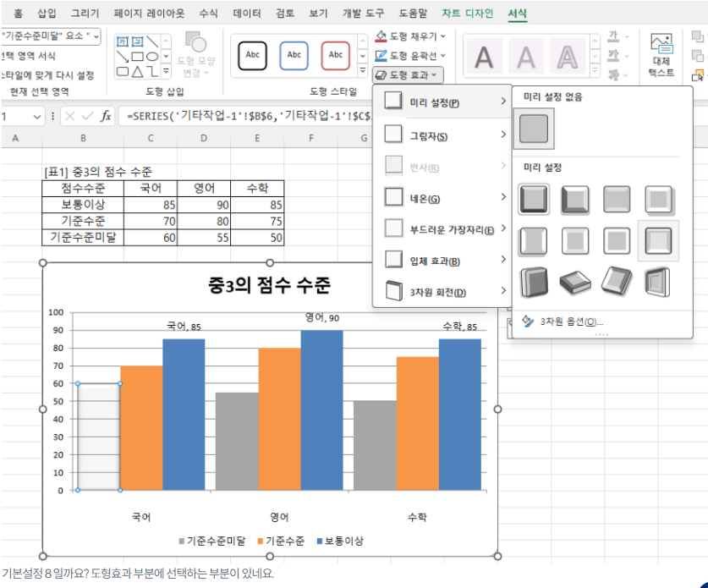Open the 도형 채우기 dropdown
The image size is (708, 588).
point(411,36)
